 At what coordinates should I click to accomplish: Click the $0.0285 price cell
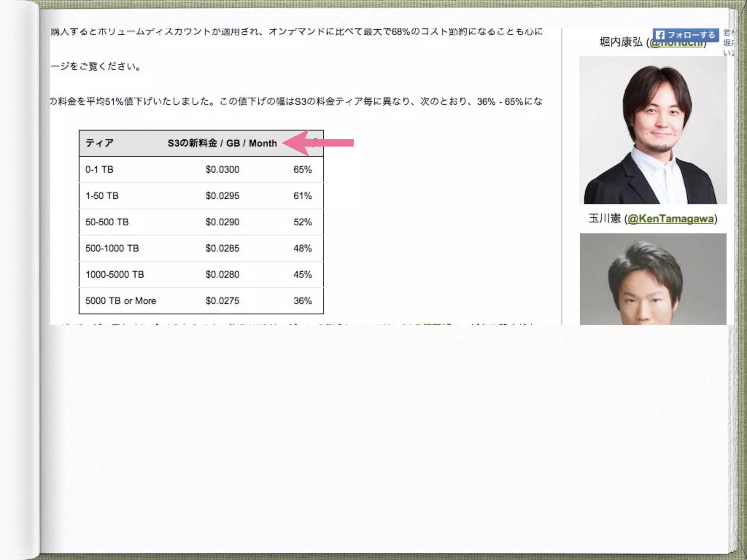click(x=222, y=248)
